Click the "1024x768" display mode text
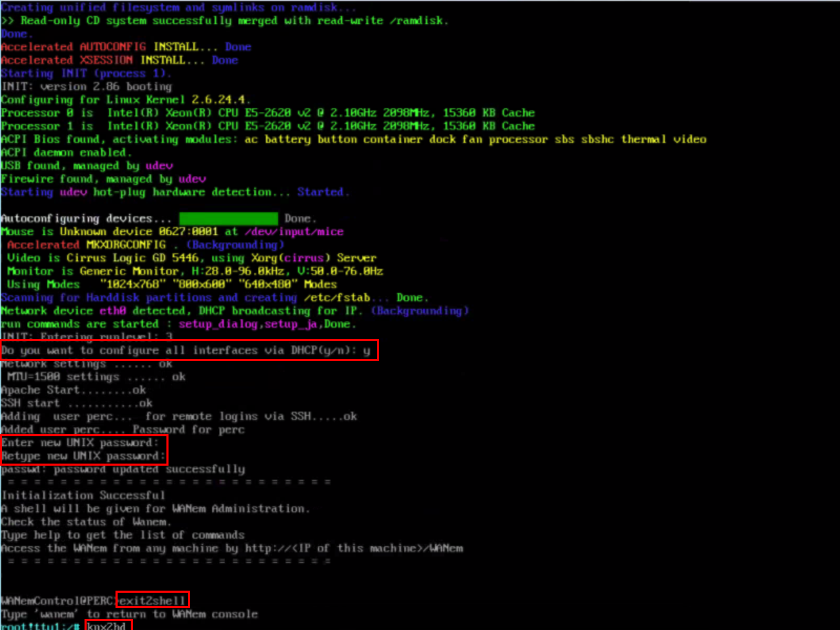 tap(132, 285)
